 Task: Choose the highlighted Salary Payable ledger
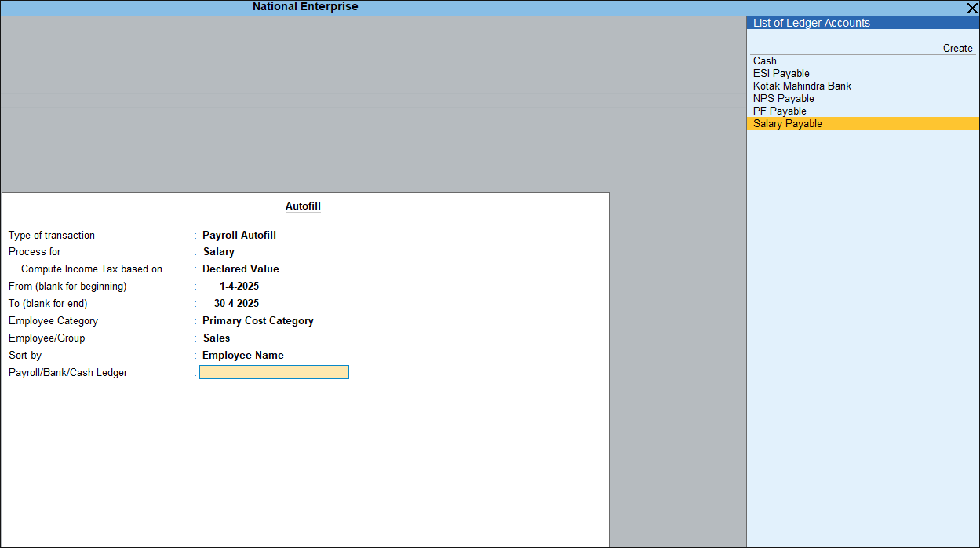coord(787,124)
